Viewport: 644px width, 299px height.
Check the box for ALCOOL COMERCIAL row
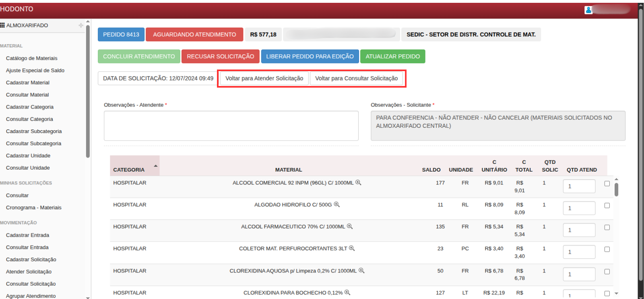pyautogui.click(x=607, y=184)
